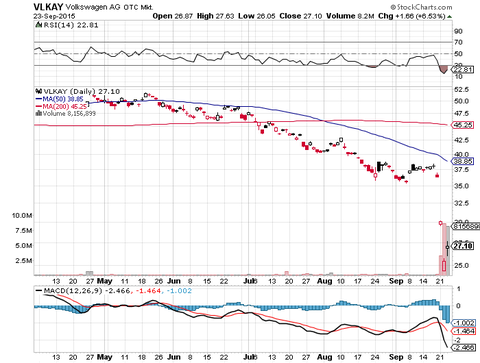This screenshot has height=363, width=480.
Task: Click the StockCharts.com copyright text
Action: tap(421, 7)
